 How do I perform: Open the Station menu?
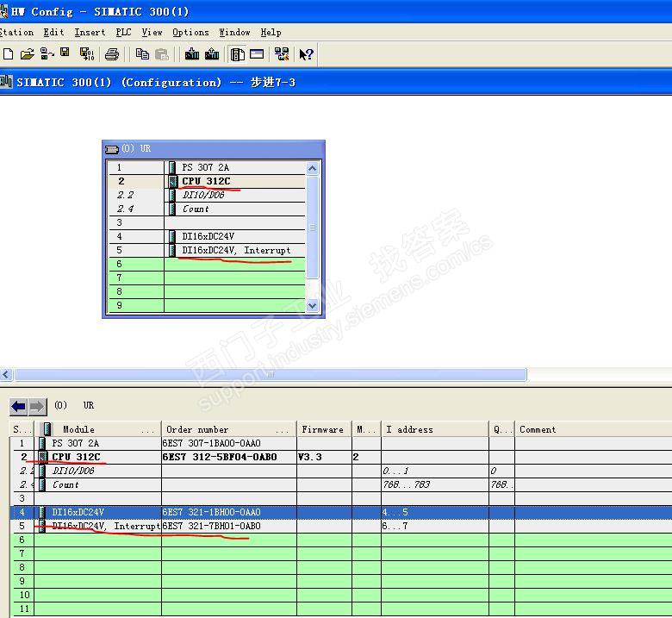click(16, 33)
